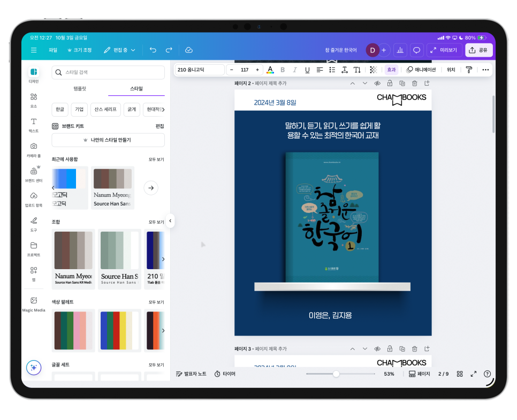Open Magic Media app

tap(34, 304)
